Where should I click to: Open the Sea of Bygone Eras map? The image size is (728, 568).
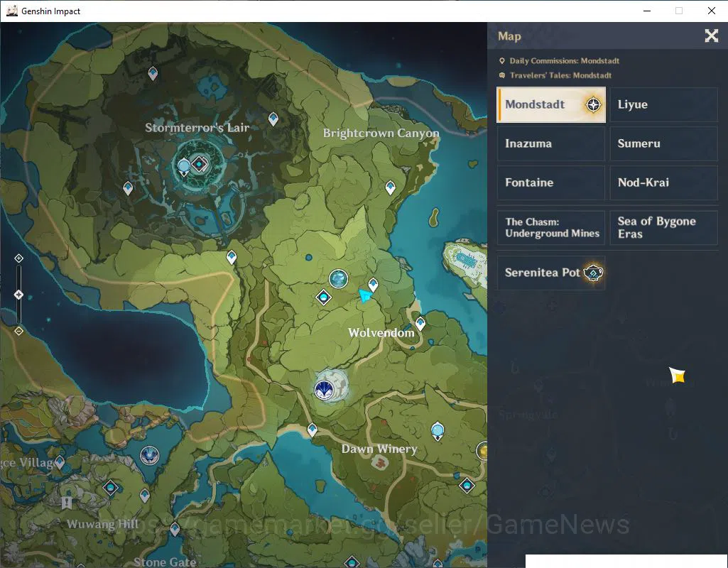coord(663,227)
